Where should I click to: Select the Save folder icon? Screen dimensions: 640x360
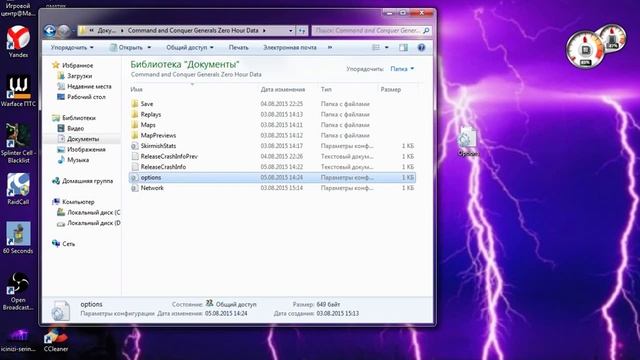[135, 104]
